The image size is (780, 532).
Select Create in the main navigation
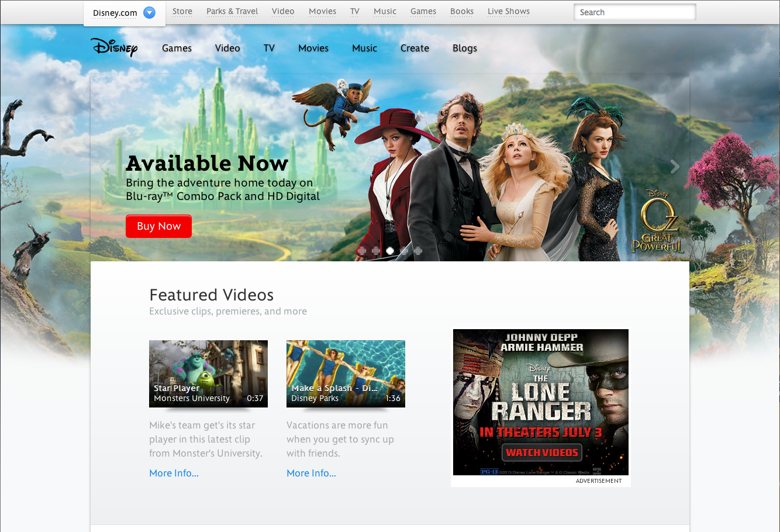415,48
